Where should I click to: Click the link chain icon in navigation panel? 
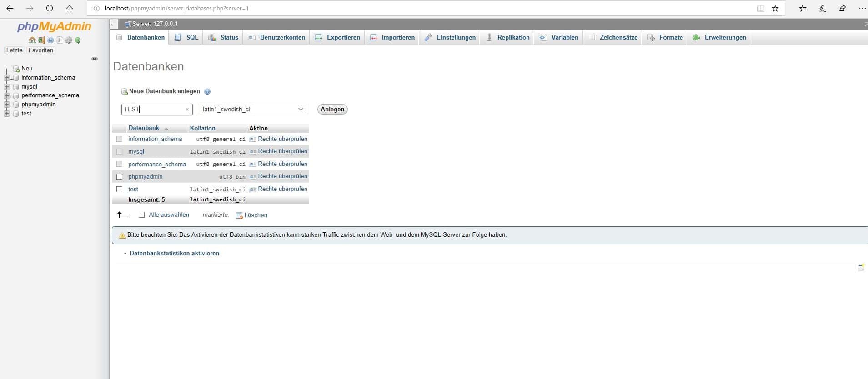[x=95, y=59]
